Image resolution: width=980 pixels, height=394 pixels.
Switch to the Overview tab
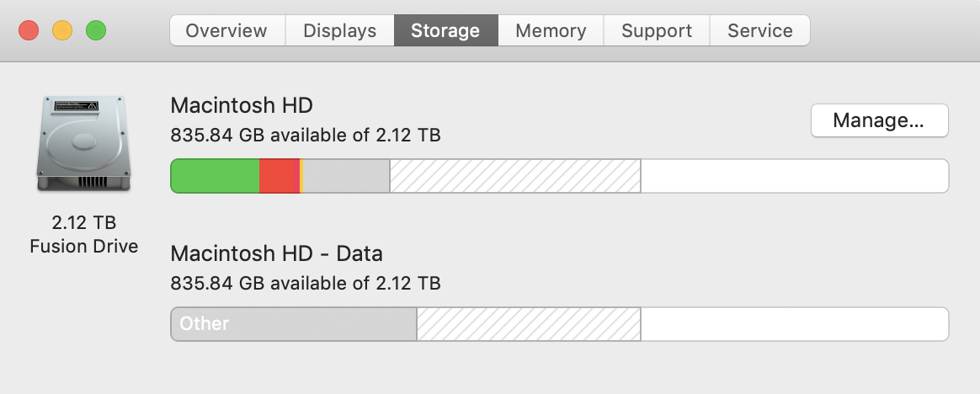point(226,31)
